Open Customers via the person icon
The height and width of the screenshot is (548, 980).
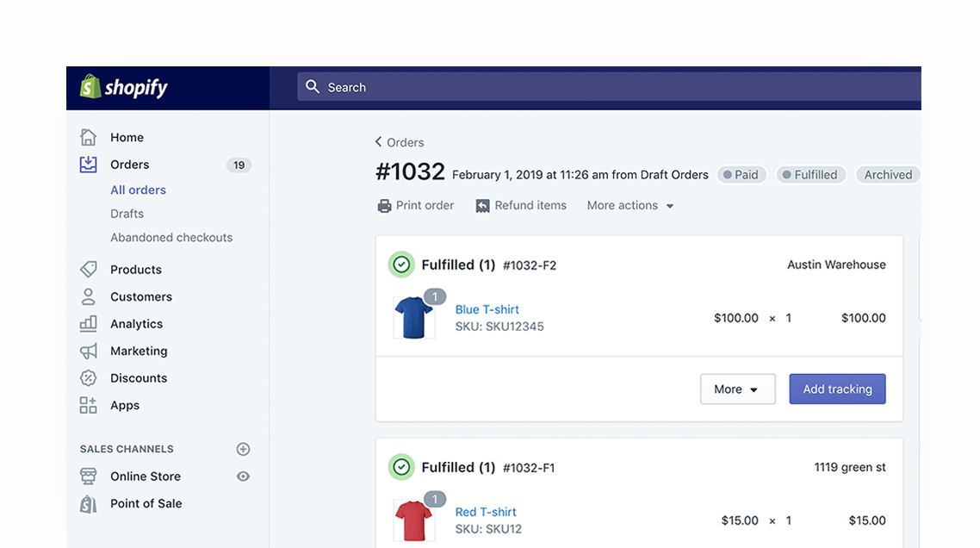pos(89,296)
